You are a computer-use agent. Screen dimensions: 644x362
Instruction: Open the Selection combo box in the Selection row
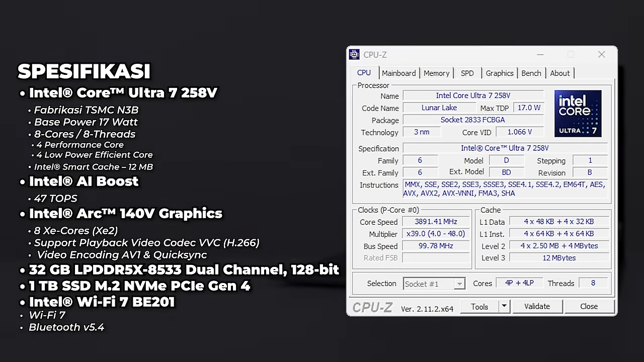coord(433,284)
